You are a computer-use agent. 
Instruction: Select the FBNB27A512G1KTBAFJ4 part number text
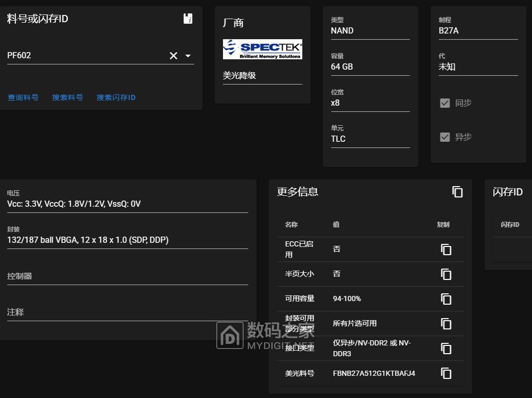pyautogui.click(x=374, y=373)
